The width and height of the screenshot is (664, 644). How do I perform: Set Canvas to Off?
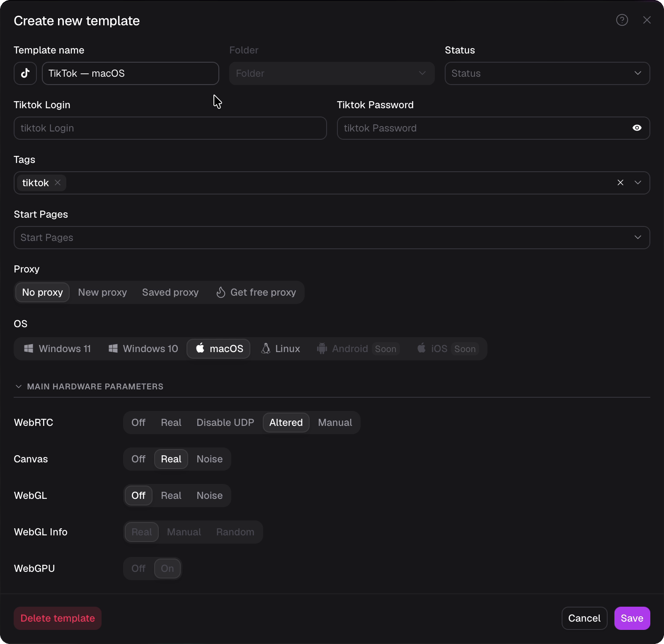138,459
